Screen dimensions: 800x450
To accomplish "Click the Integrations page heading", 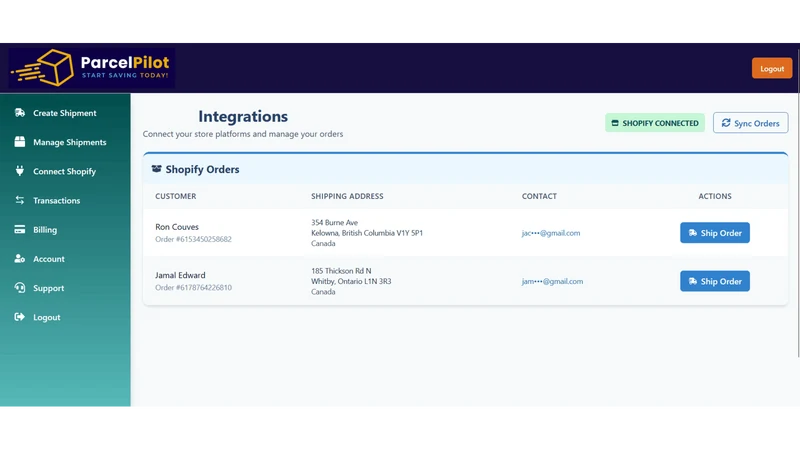I will click(x=243, y=116).
